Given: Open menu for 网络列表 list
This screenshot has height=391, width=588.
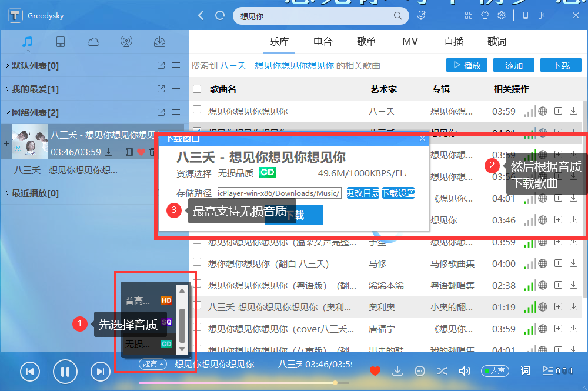Looking at the screenshot, I should pyautogui.click(x=176, y=112).
